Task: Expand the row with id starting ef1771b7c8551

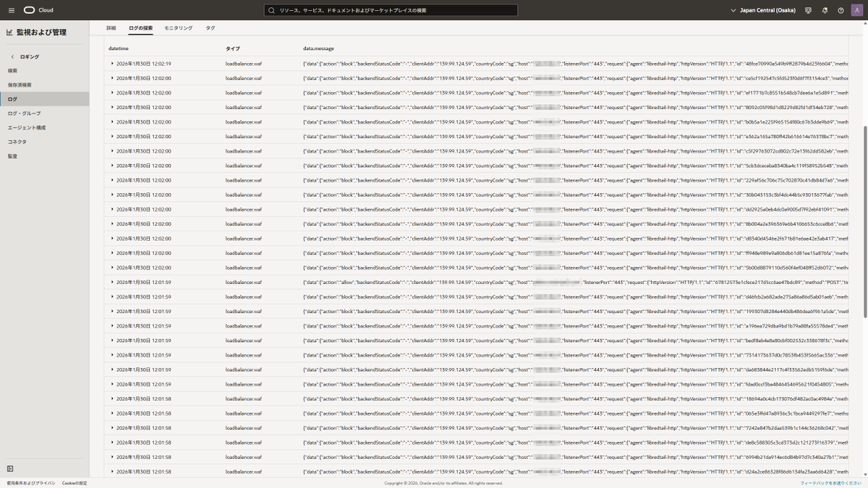Action: [x=112, y=93]
